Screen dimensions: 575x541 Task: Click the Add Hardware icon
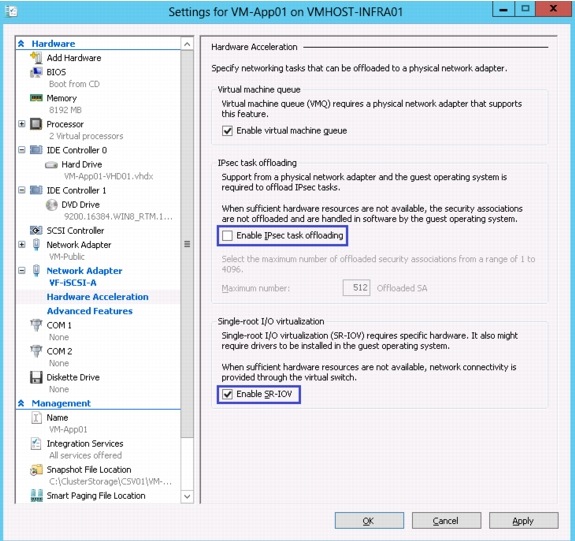(x=36, y=58)
